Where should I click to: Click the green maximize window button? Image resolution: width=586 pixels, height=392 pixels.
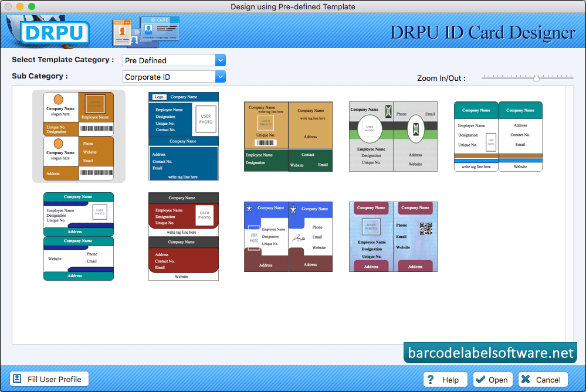[x=32, y=6]
